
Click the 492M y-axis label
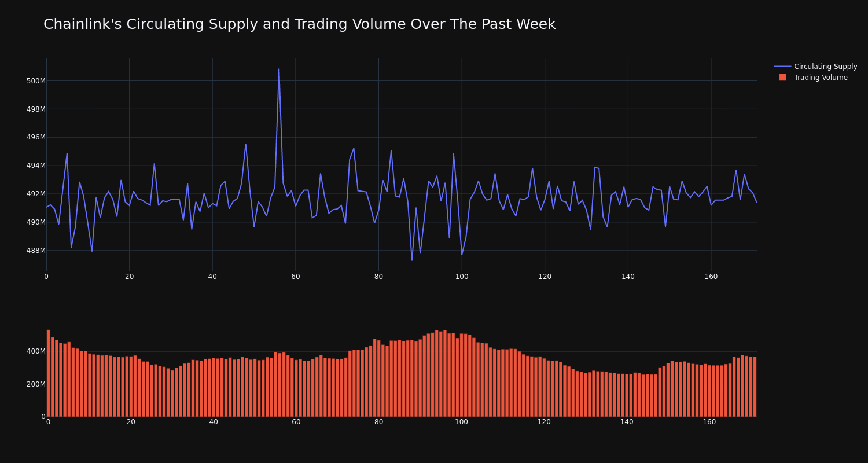point(36,194)
